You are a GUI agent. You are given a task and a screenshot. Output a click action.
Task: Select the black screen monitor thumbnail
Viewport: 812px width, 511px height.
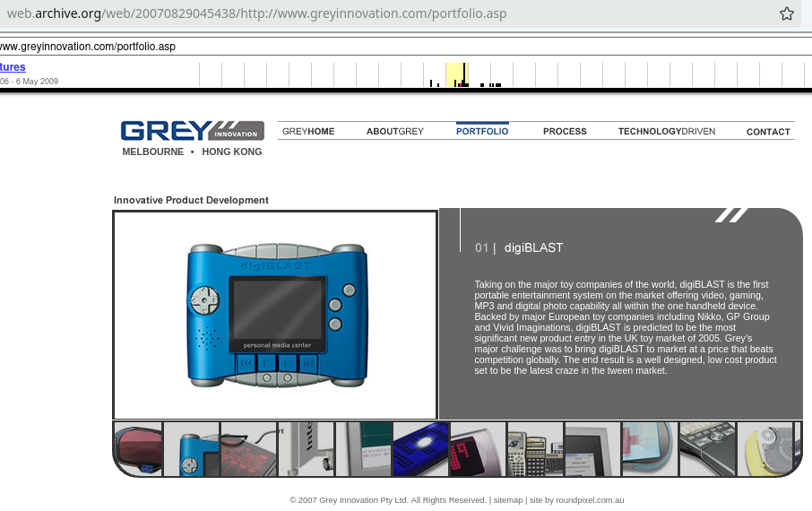592,449
